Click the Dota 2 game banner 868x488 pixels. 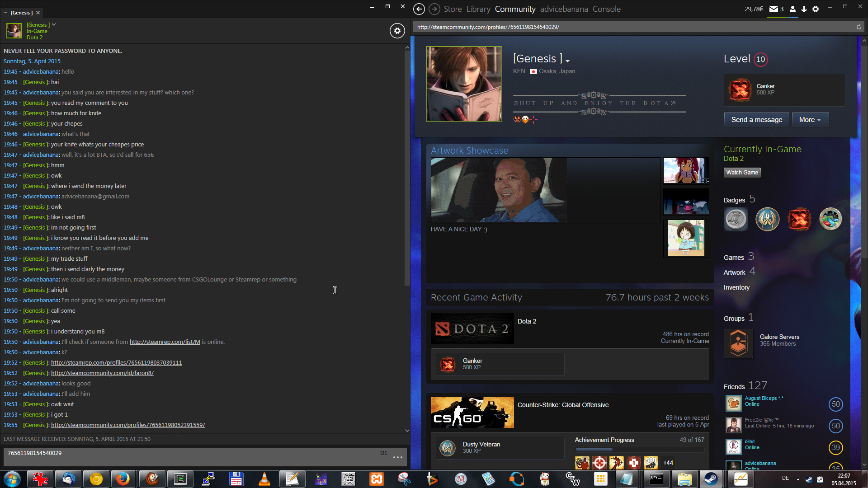coord(472,329)
